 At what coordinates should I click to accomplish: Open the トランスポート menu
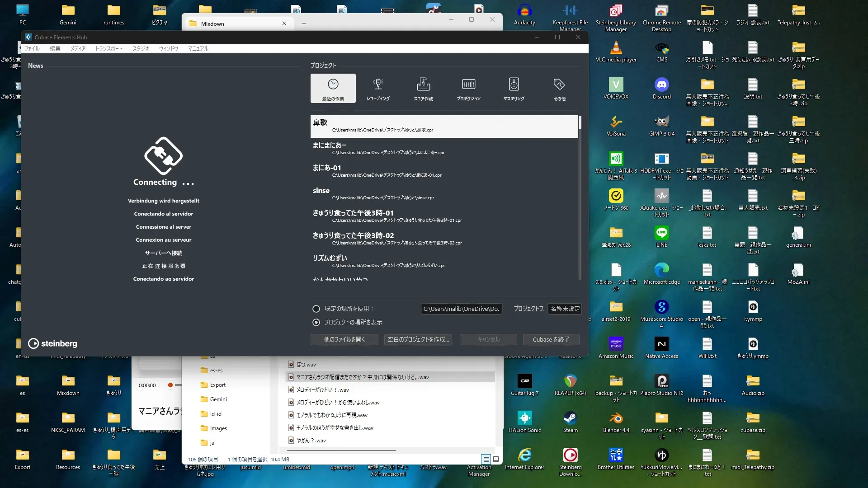point(108,48)
